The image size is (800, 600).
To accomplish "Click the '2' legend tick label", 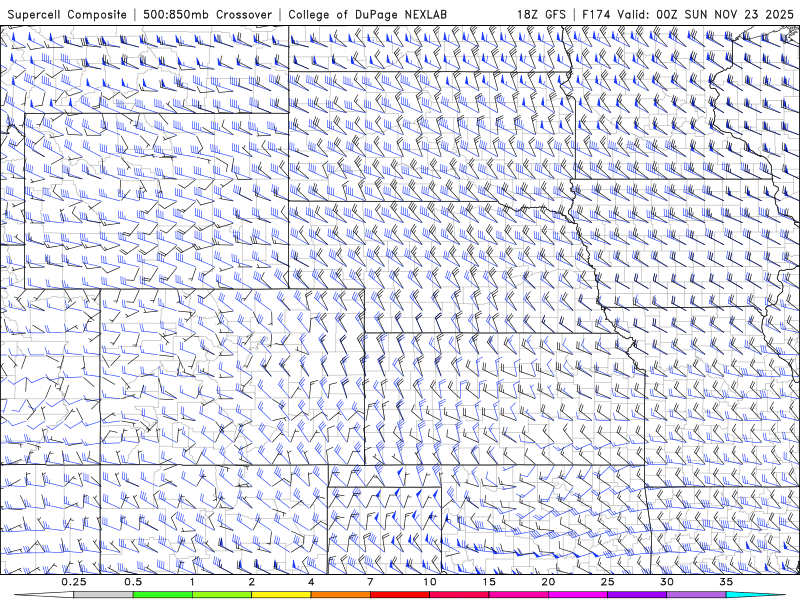I will coord(252,582).
